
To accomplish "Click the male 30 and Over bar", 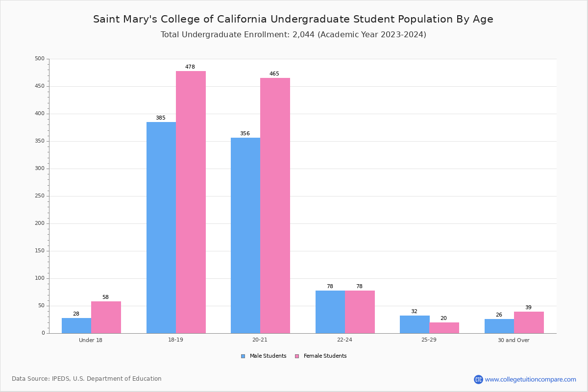I will (x=499, y=326).
